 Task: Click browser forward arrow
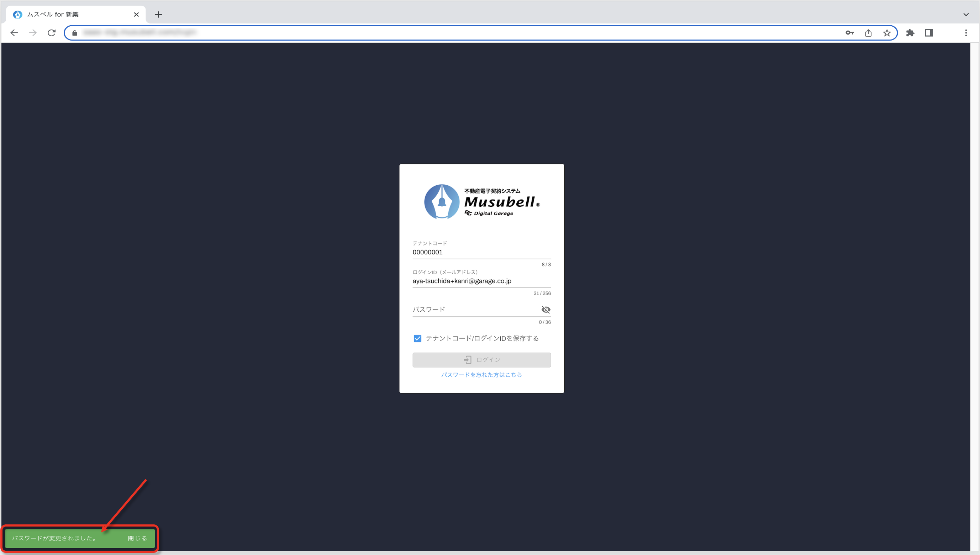point(33,33)
